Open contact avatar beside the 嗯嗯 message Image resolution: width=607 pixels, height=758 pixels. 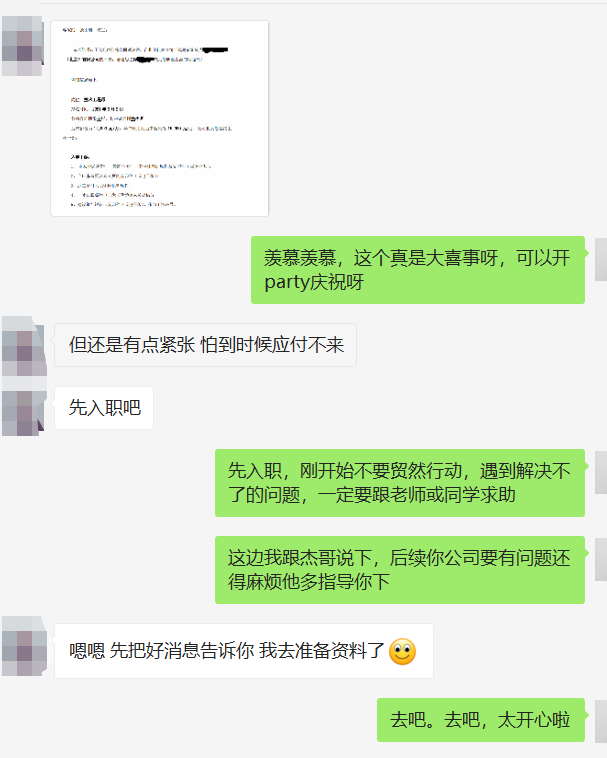click(x=24, y=645)
